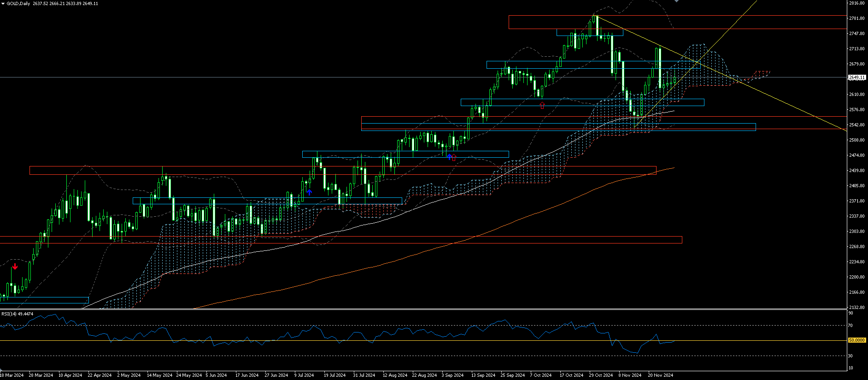868x380 pixels.
Task: Click the RSI 50.0000 level tag
Action: coord(857,340)
